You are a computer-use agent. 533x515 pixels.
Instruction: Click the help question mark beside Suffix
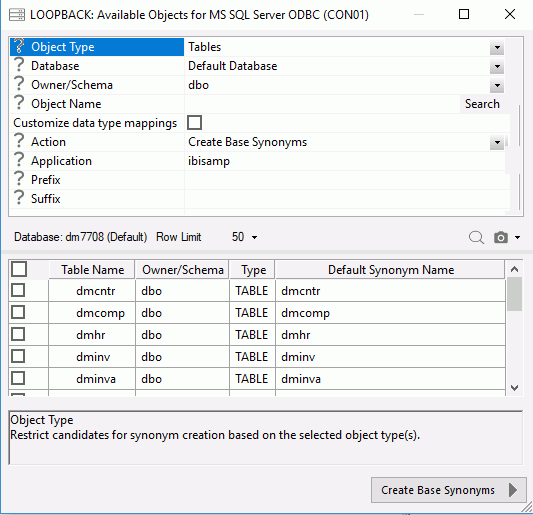pos(19,198)
